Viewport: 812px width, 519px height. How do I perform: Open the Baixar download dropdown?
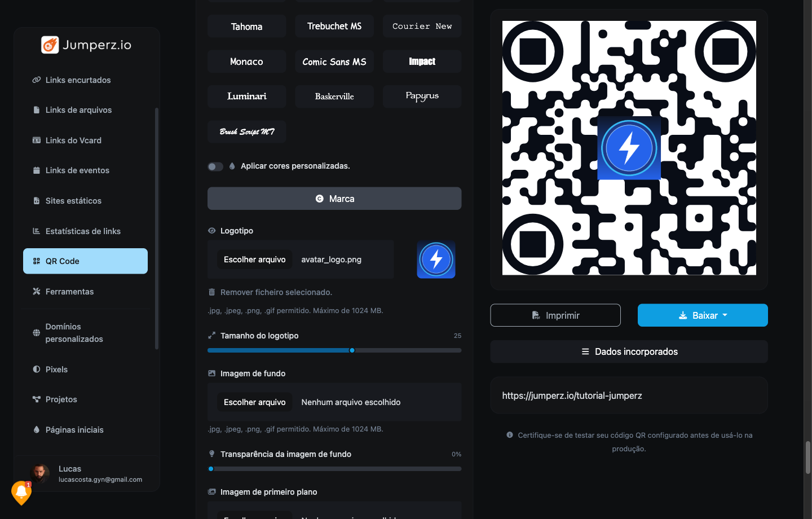click(703, 315)
